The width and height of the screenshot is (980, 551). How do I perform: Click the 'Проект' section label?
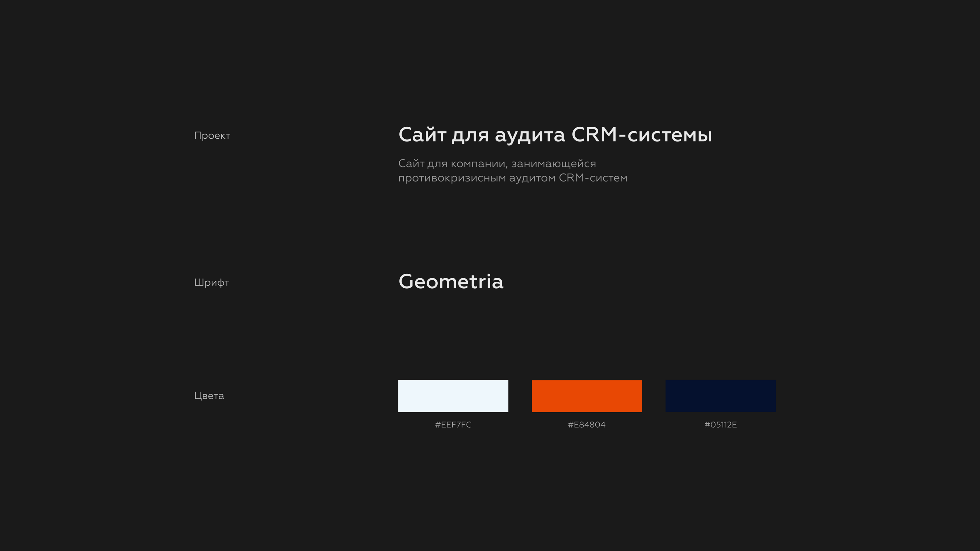pyautogui.click(x=212, y=136)
